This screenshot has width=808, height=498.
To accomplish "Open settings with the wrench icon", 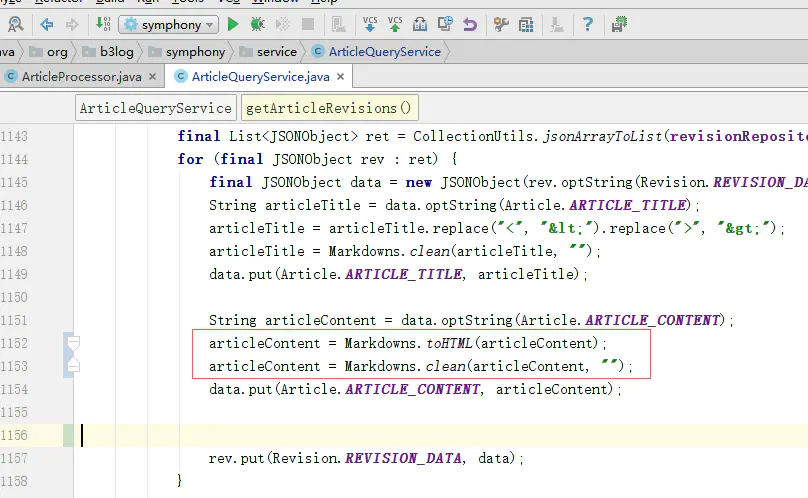I will click(x=499, y=24).
